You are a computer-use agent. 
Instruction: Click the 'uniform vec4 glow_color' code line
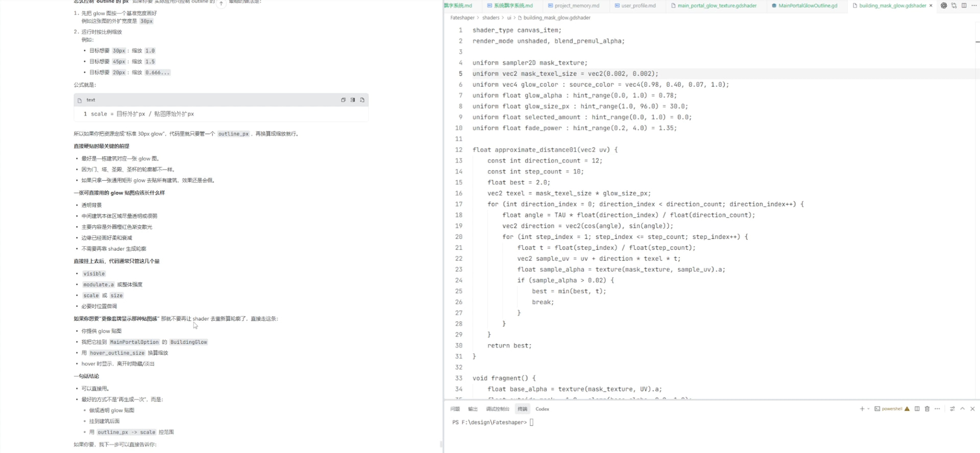click(x=601, y=85)
